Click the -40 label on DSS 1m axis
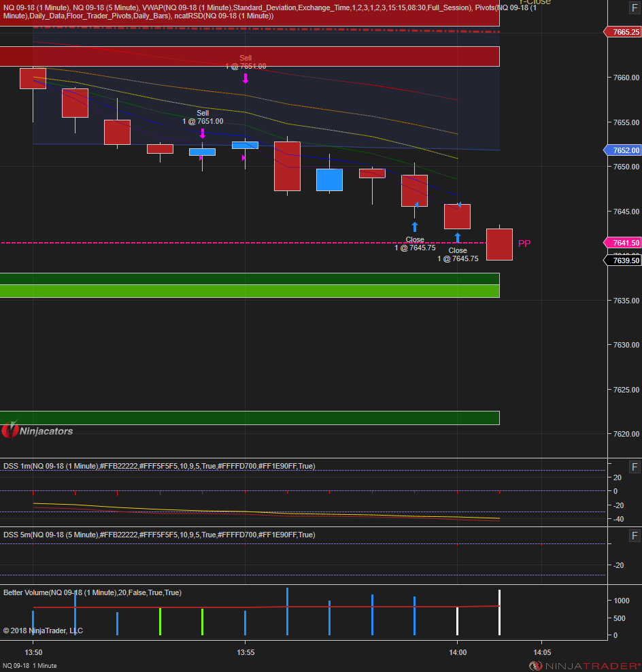This screenshot has height=672, width=642. [x=618, y=519]
